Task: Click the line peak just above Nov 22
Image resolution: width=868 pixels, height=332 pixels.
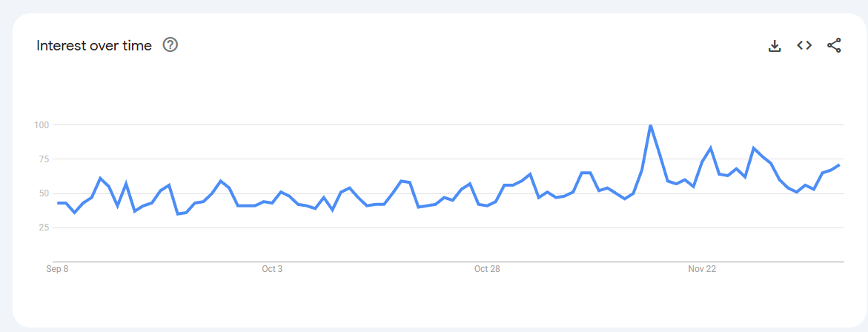Action: point(711,148)
